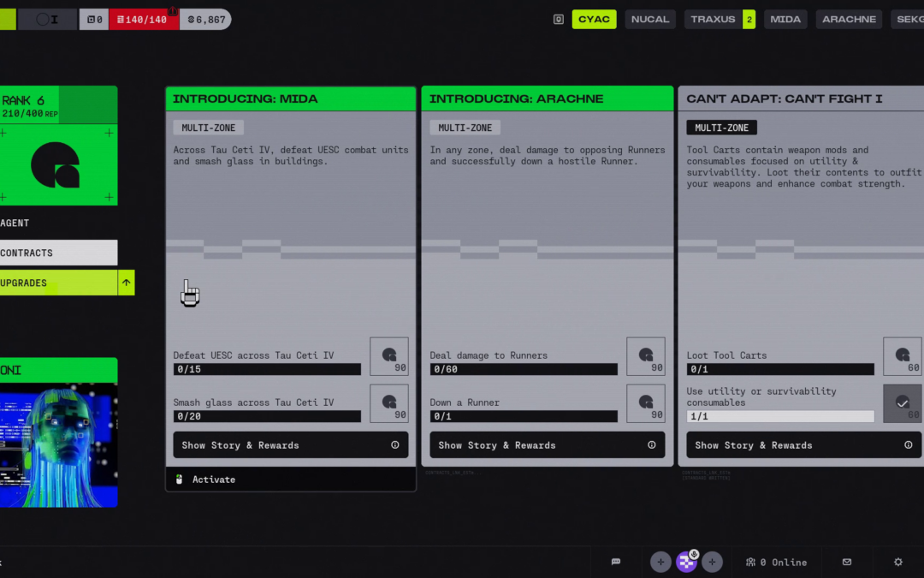The width and height of the screenshot is (924, 578).
Task: Switch to the TRAXUS faction tab
Action: click(x=713, y=19)
